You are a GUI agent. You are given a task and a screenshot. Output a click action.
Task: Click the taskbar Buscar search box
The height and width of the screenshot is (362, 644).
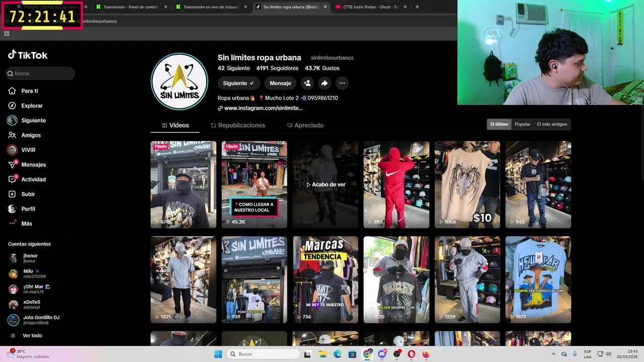[x=263, y=354]
